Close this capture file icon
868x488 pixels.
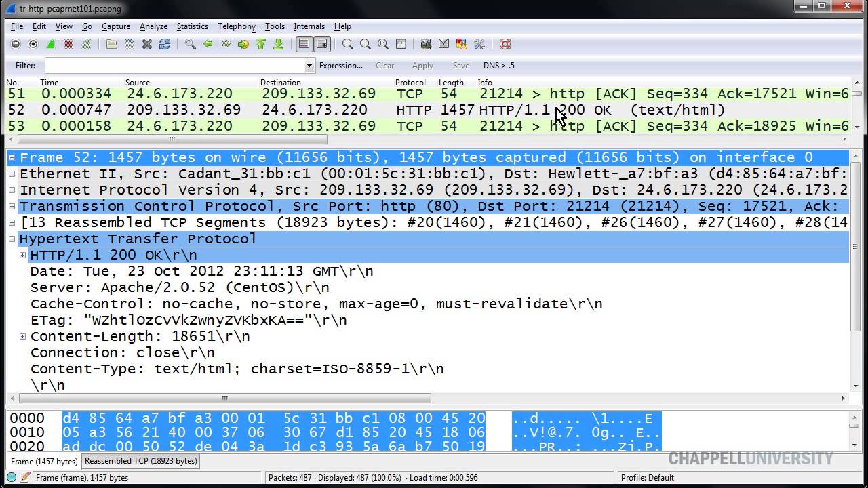tap(147, 44)
